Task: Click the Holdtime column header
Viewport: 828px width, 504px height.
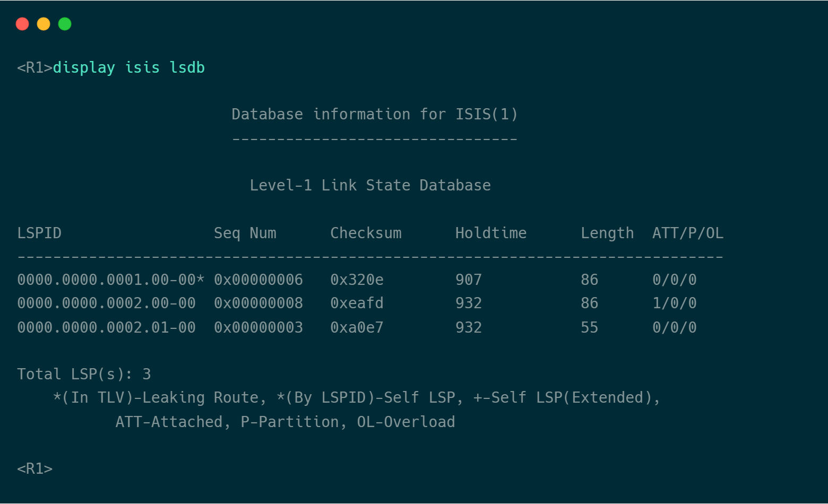Action: coord(490,233)
